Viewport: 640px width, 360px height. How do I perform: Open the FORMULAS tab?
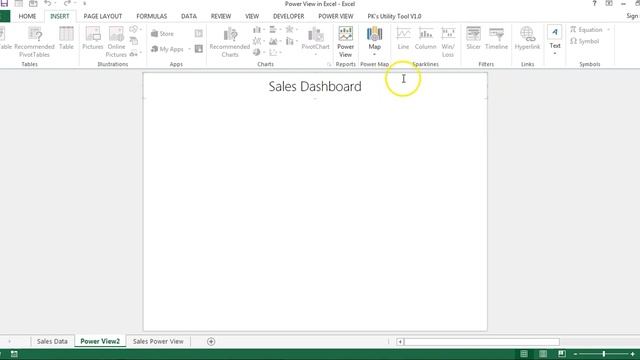152,16
